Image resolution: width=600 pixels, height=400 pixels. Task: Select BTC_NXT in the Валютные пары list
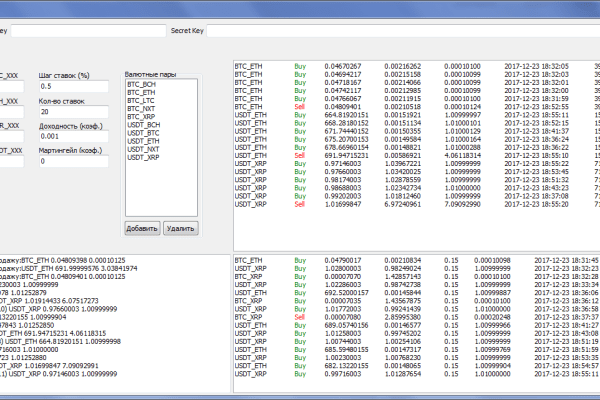(142, 109)
